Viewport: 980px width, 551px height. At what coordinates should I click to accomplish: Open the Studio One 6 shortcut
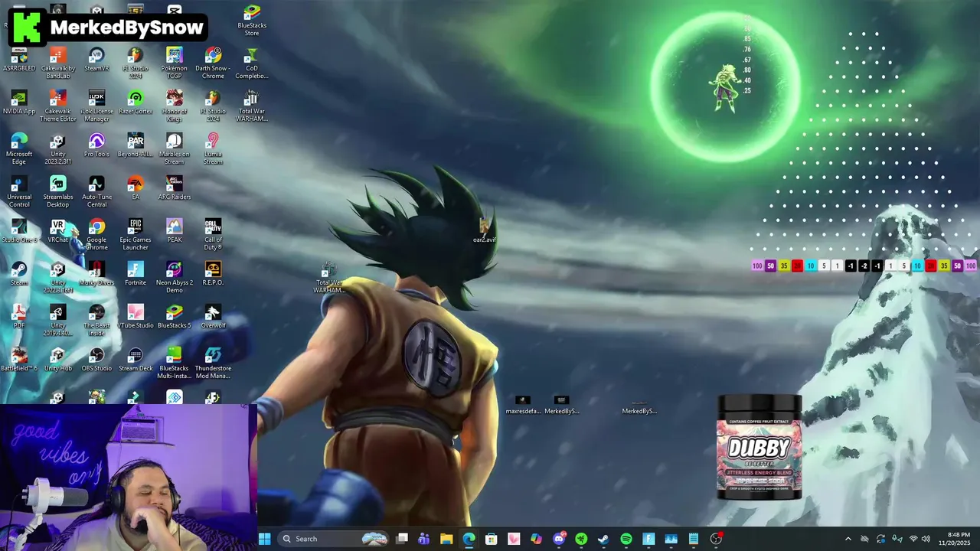point(19,232)
